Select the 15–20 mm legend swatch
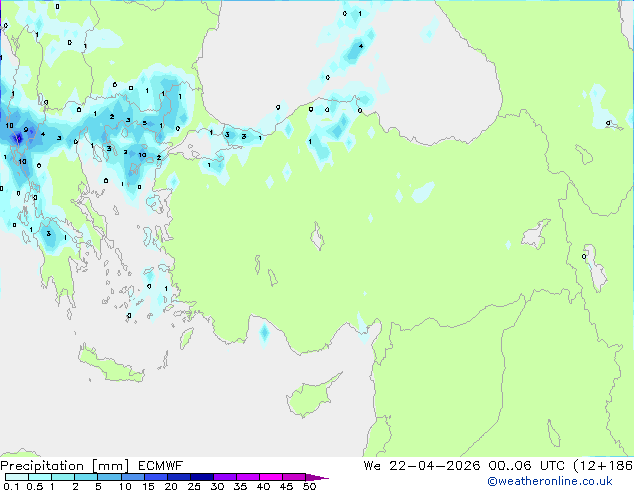Screen dimensions: 634x490 155,477
